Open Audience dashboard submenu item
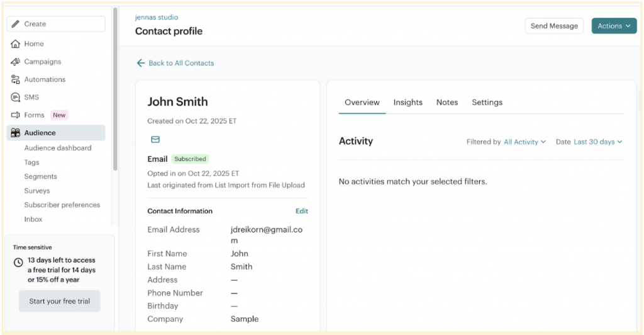Viewport: 644px width, 335px height. pyautogui.click(x=58, y=148)
